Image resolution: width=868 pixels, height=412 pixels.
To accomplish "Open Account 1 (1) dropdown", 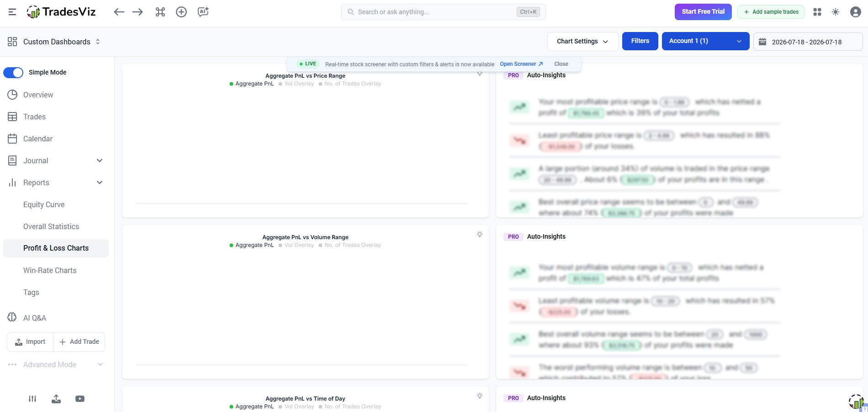I will pos(705,41).
